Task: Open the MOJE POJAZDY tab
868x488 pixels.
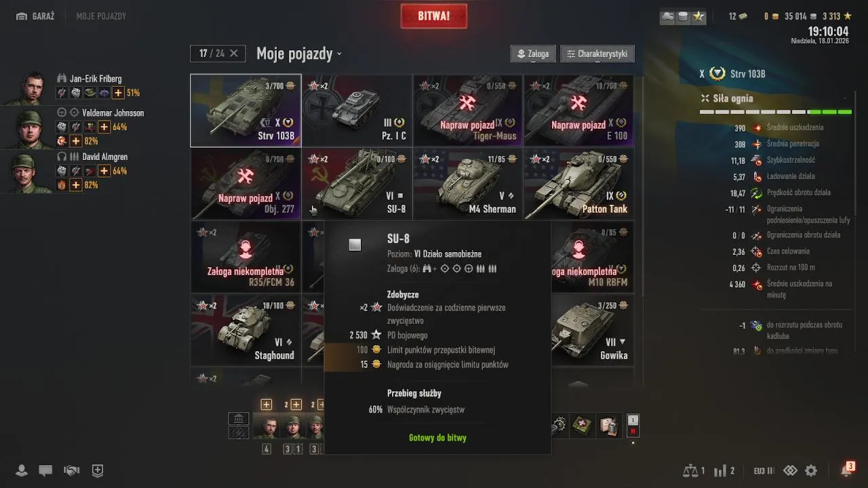Action: [101, 16]
